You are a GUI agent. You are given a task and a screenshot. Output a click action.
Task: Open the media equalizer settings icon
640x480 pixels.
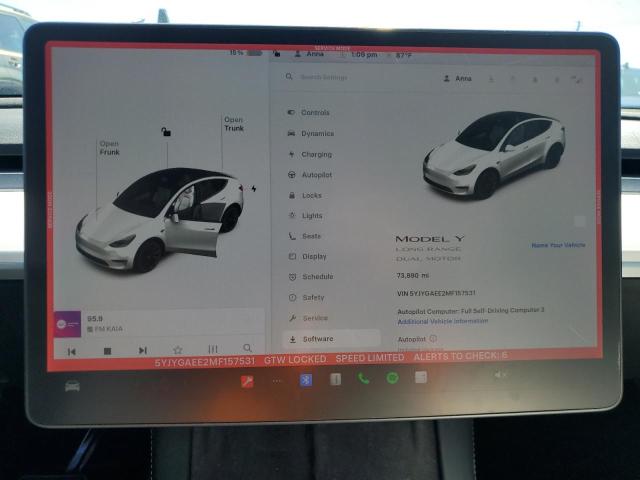212,350
